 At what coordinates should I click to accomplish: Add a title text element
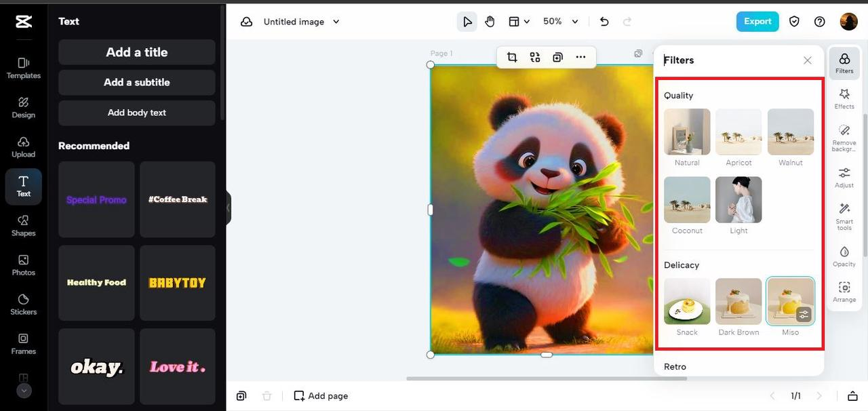point(137,52)
